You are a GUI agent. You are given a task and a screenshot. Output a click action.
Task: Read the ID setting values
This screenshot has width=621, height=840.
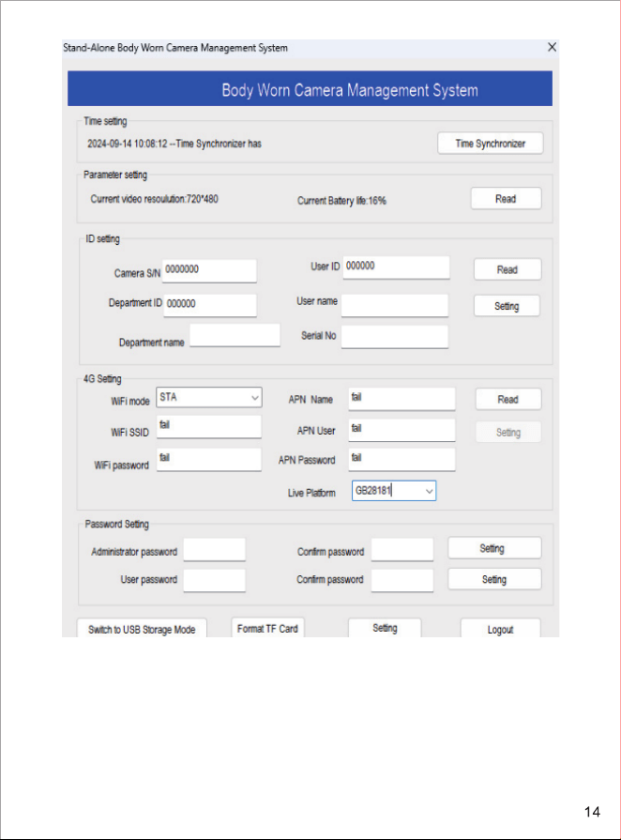(x=507, y=269)
